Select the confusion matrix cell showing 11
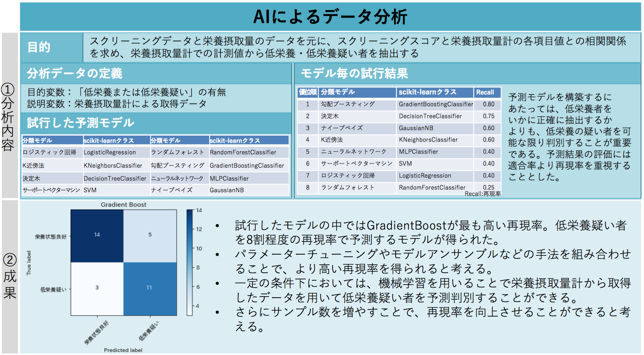The height and width of the screenshot is (355, 644). [150, 289]
